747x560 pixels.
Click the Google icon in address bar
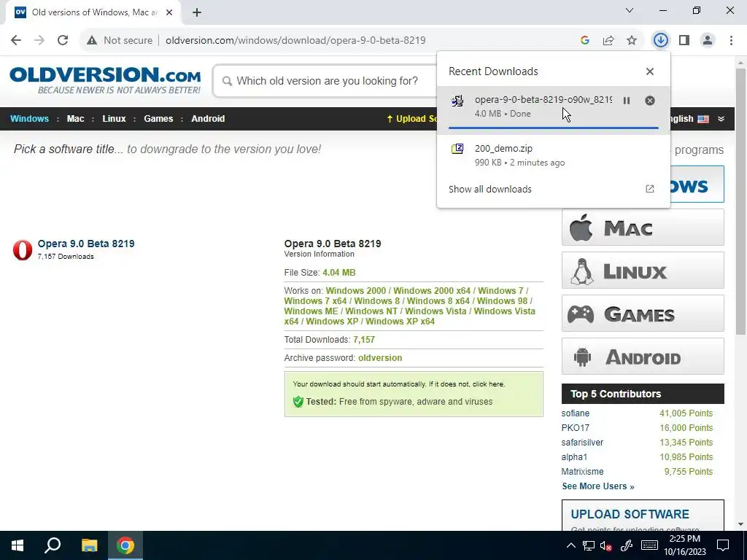tap(585, 41)
